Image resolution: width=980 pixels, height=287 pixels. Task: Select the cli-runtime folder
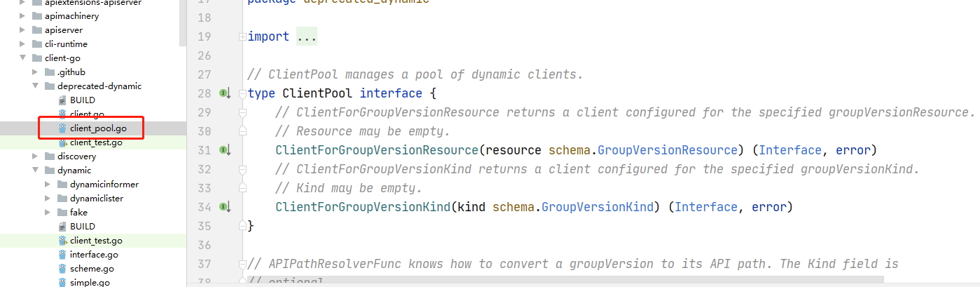pyautogui.click(x=66, y=44)
